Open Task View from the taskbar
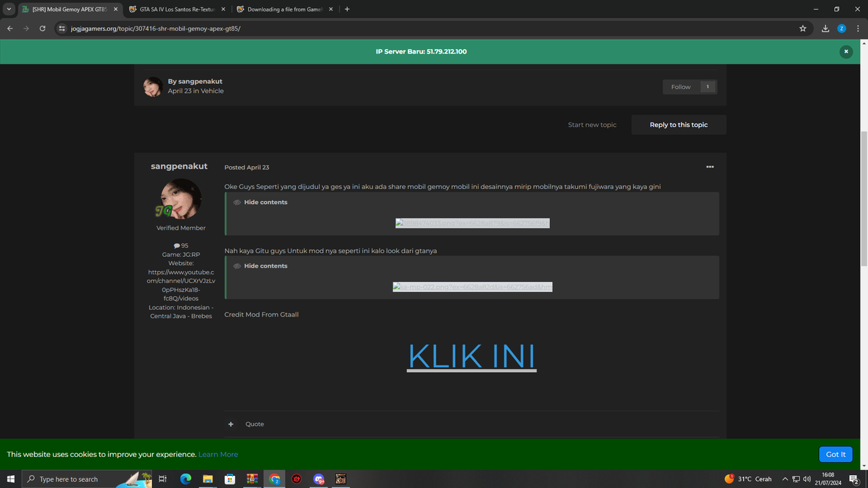Screen dimensions: 868x488 (x=163, y=479)
